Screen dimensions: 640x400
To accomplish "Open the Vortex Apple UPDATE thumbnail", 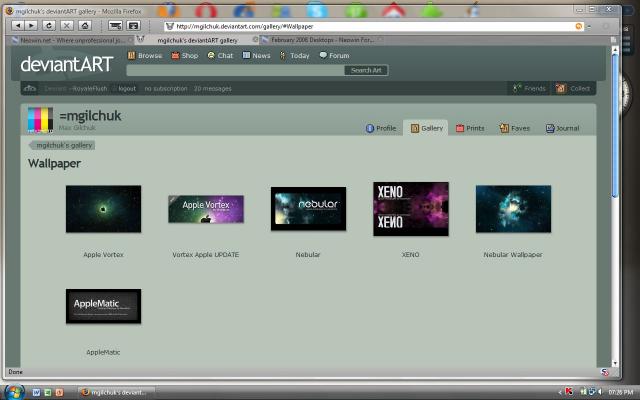I will coord(206,209).
